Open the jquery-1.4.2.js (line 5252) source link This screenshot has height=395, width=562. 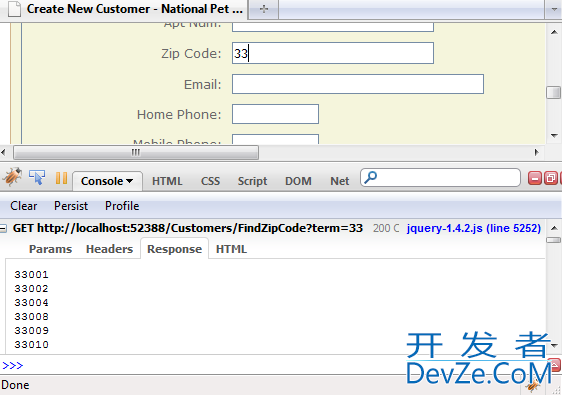(473, 228)
